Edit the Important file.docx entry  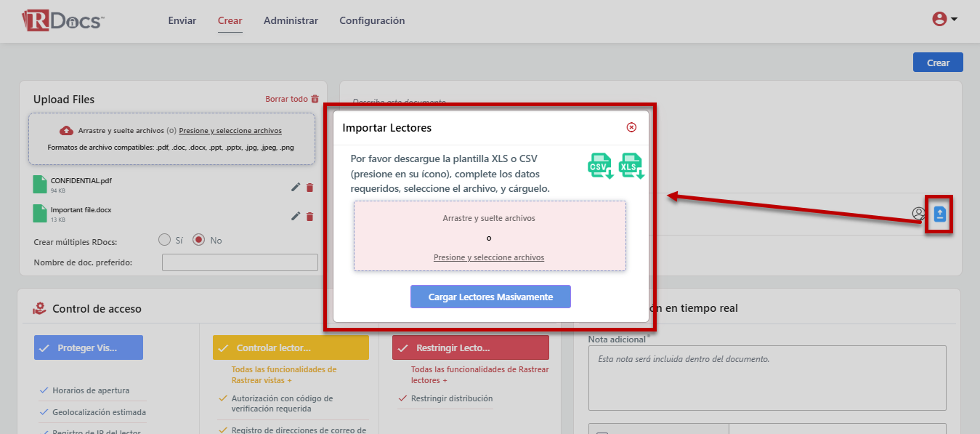296,216
